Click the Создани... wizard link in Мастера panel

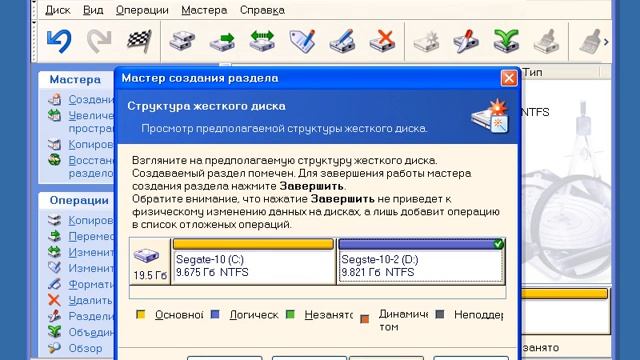pos(91,99)
